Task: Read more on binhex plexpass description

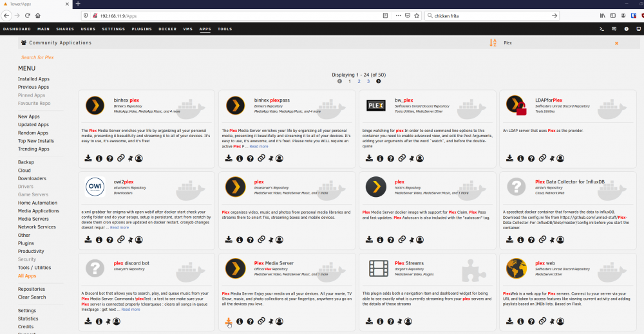Action: pyautogui.click(x=259, y=147)
